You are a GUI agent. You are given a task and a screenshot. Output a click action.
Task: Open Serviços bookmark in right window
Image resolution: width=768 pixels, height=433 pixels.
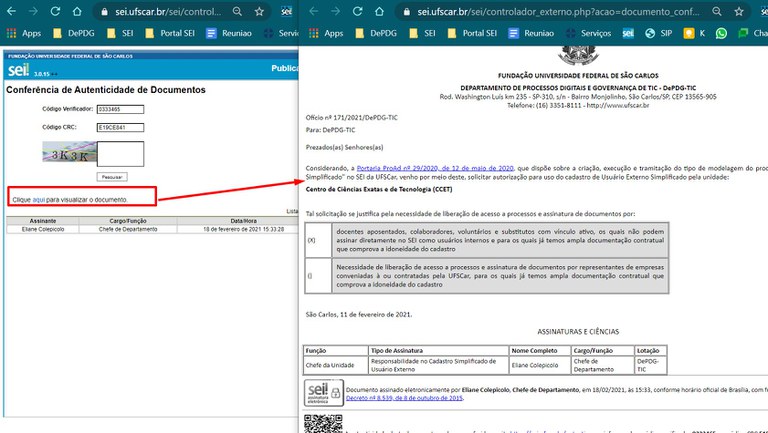tap(588, 33)
